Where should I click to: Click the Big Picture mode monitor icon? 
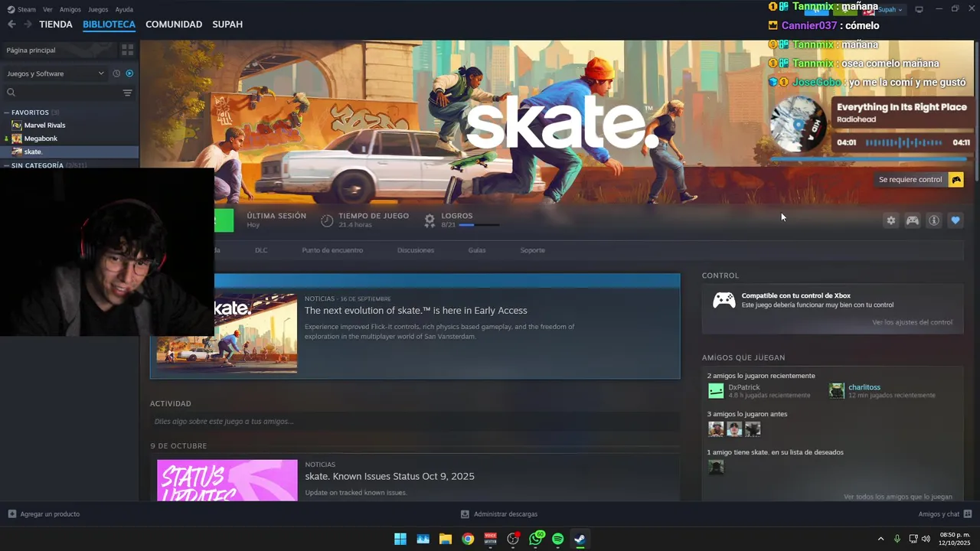pos(919,9)
